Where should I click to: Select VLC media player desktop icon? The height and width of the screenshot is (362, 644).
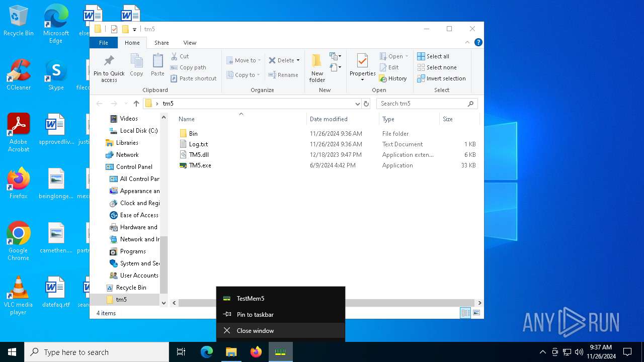coord(19,296)
